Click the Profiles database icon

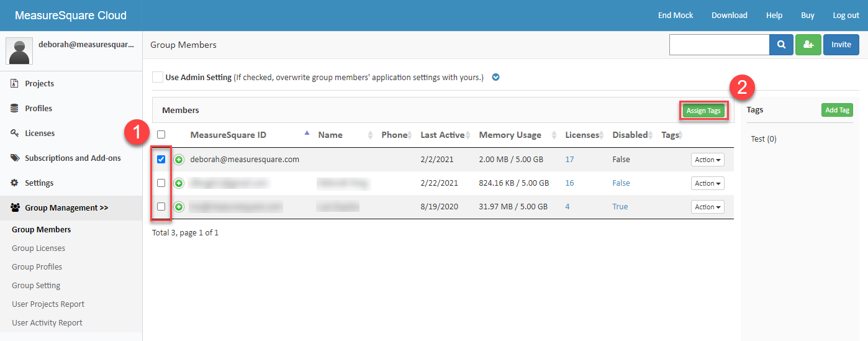click(x=14, y=108)
